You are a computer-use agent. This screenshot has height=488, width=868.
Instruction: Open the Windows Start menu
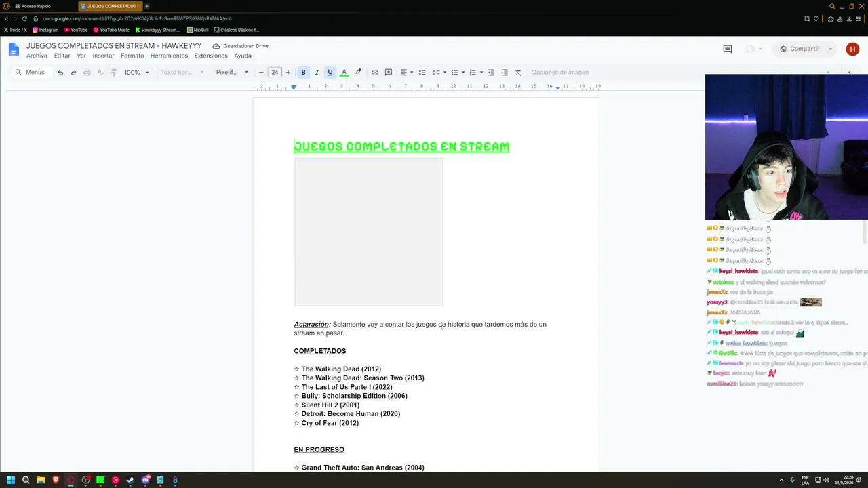(x=11, y=480)
